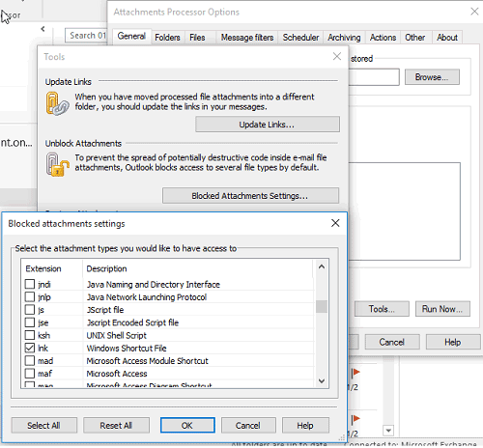Image resolution: width=483 pixels, height=448 pixels.
Task: Click the extension list scroll up arrow
Action: 322,266
